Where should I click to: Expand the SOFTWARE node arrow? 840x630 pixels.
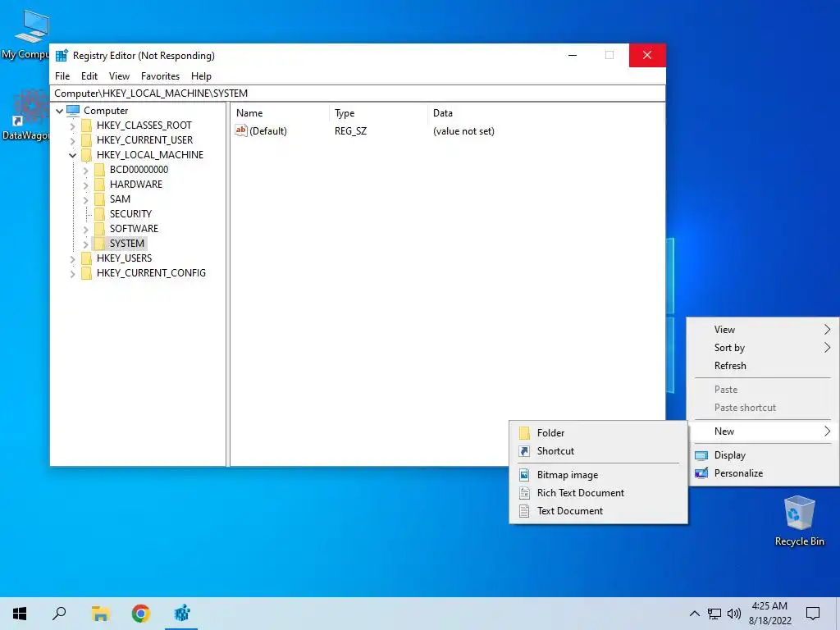click(x=85, y=230)
